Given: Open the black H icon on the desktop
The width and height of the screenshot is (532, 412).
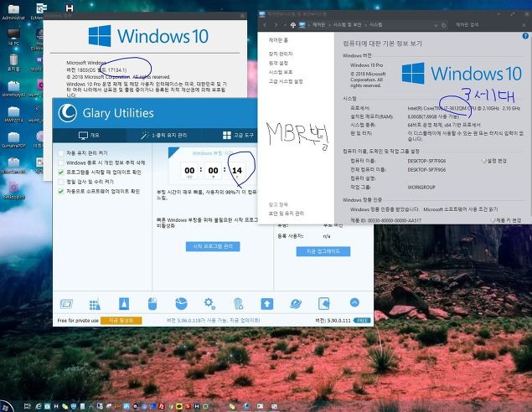Looking at the screenshot, I should [x=70, y=8].
